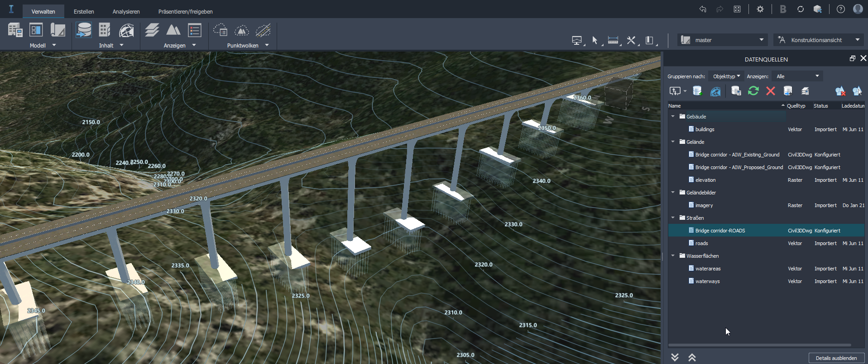Click the database import arrow icon
This screenshot has width=868, height=364.
[x=788, y=91]
